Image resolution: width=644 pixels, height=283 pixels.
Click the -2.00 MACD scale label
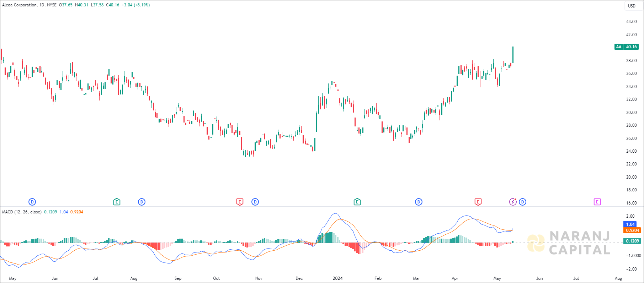coord(631,269)
